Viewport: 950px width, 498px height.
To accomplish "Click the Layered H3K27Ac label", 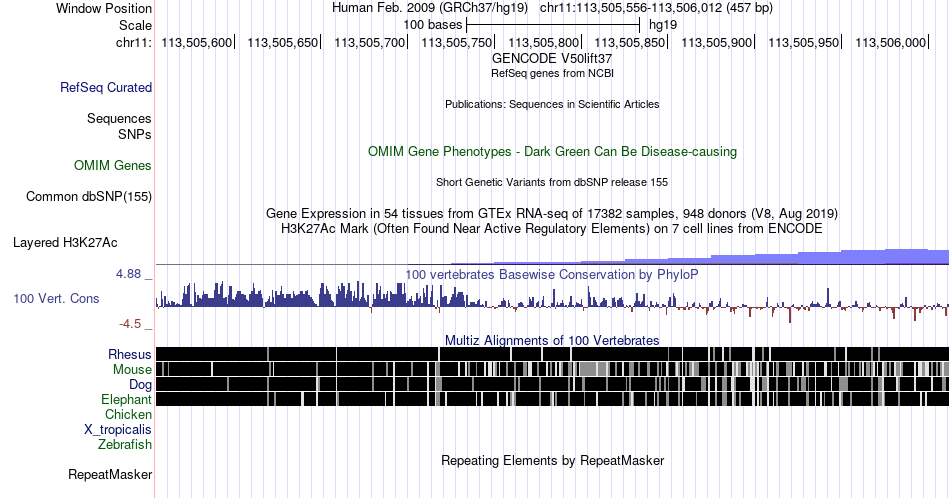I will 65,242.
